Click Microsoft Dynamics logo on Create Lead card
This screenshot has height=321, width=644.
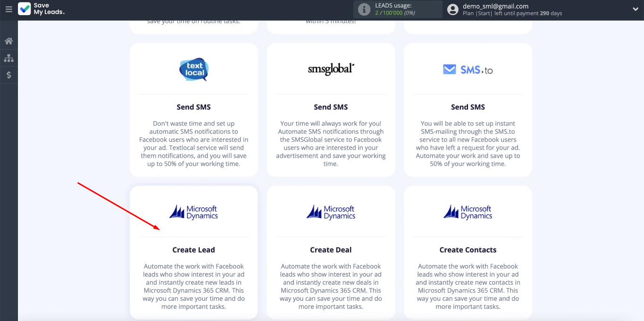tap(194, 212)
